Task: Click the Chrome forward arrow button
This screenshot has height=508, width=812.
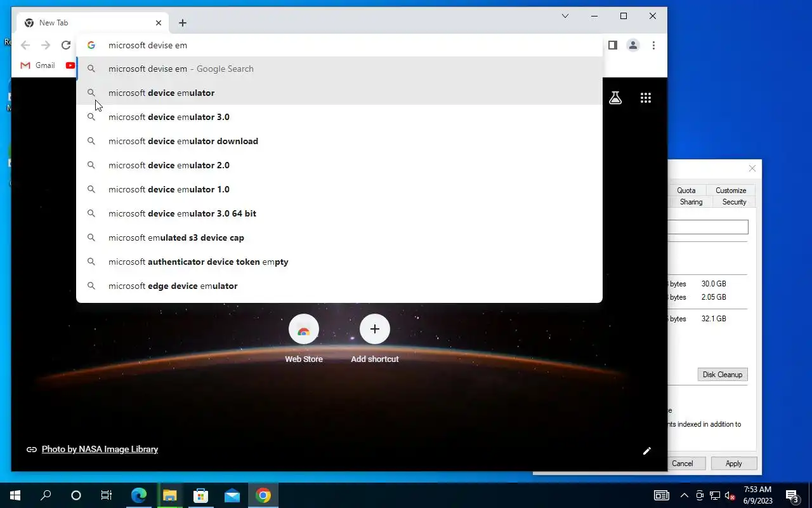Action: [x=46, y=45]
